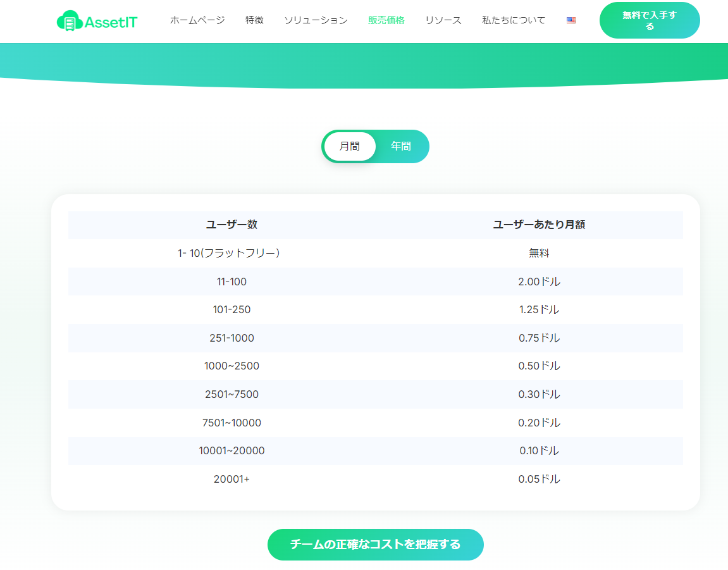
Task: Click the ユーザー数 column header
Action: tap(231, 225)
